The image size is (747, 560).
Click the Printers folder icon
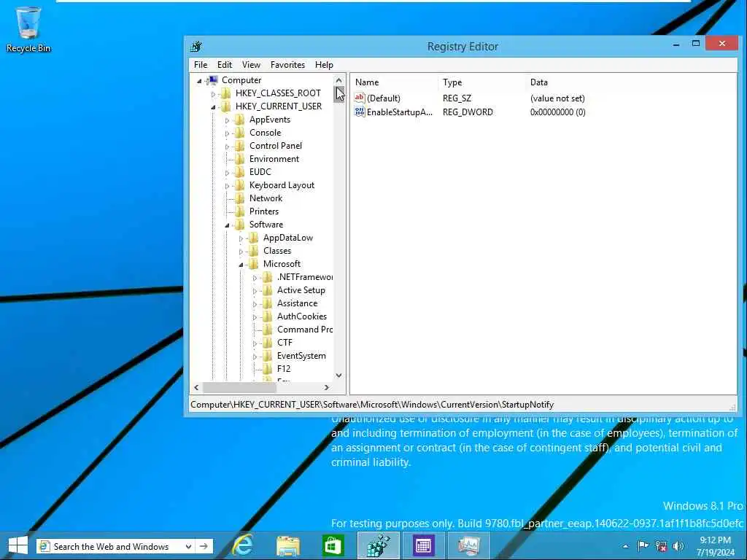point(240,211)
